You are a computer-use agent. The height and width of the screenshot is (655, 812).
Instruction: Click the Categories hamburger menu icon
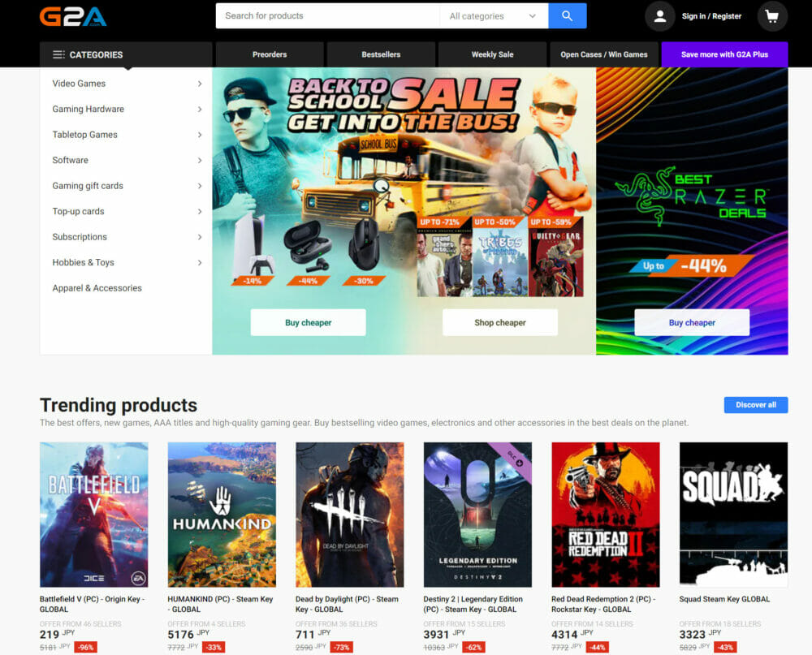click(58, 54)
